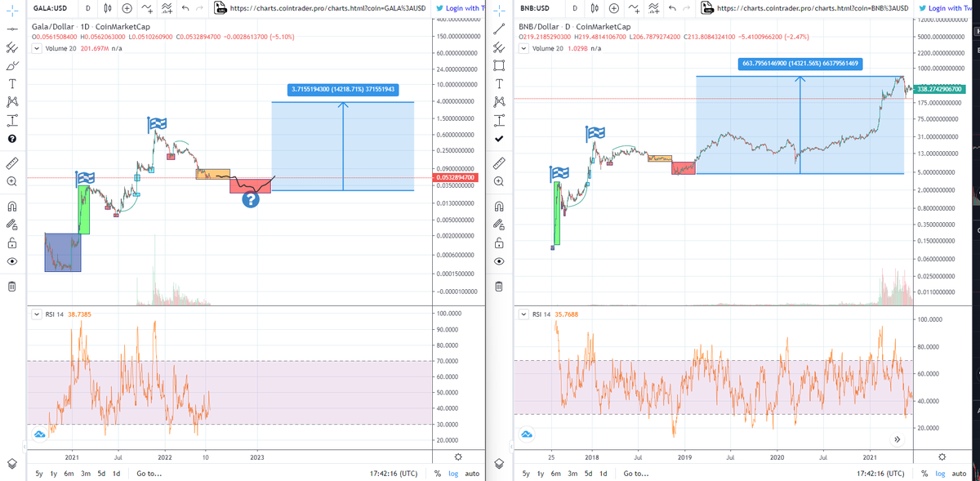The height and width of the screenshot is (481, 980).
Task: Collapse the Volume 20 legend in BNB chart
Action: [x=523, y=48]
